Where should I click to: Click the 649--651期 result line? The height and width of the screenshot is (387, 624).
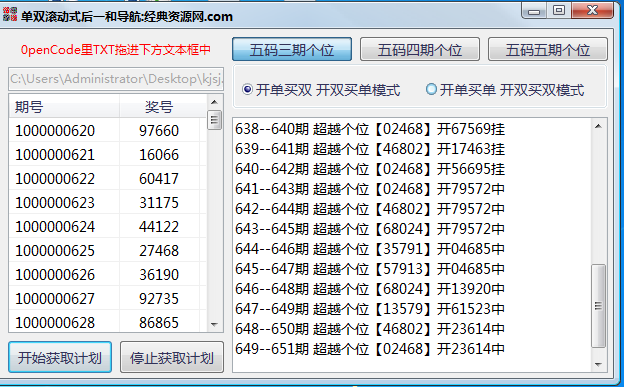pyautogui.click(x=370, y=349)
